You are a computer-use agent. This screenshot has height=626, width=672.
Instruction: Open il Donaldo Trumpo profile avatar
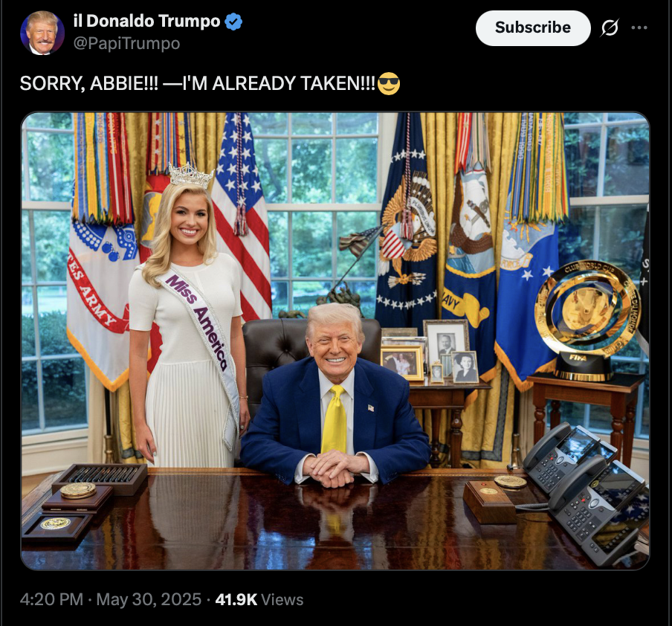[x=42, y=33]
